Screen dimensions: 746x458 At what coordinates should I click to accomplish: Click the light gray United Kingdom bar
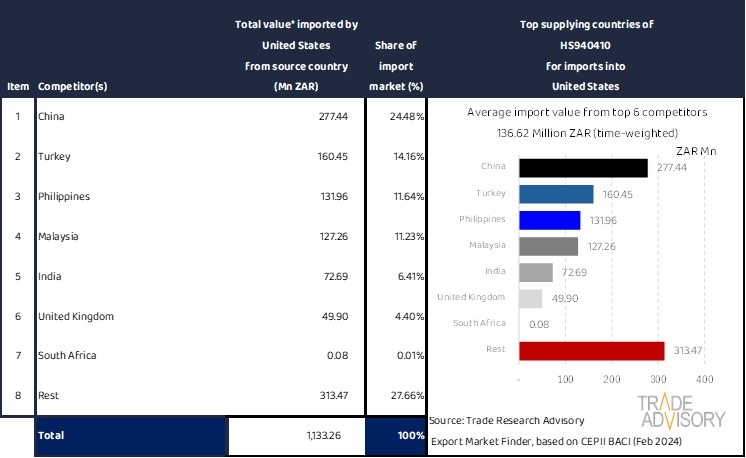pos(531,298)
